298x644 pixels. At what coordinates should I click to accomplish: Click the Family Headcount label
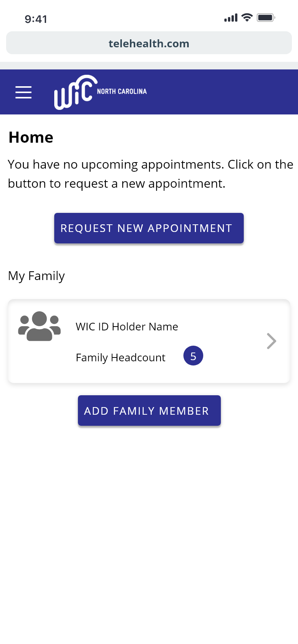[120, 357]
